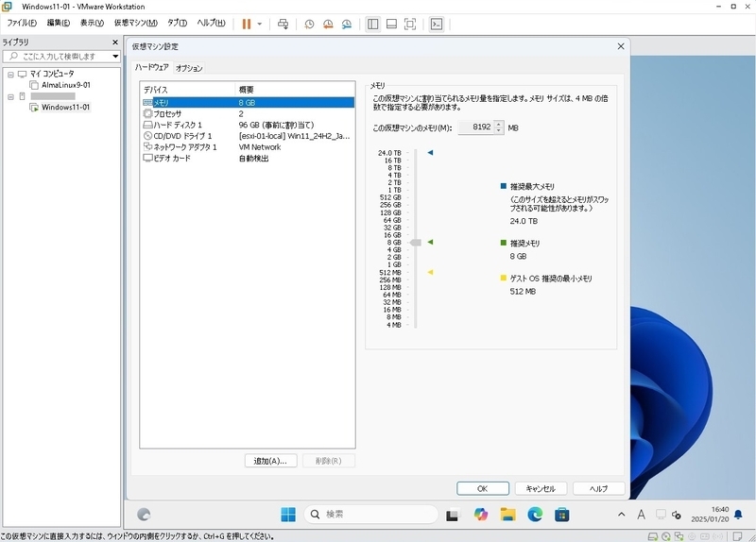Open the ファイル menu
The image size is (756, 542).
(x=22, y=23)
